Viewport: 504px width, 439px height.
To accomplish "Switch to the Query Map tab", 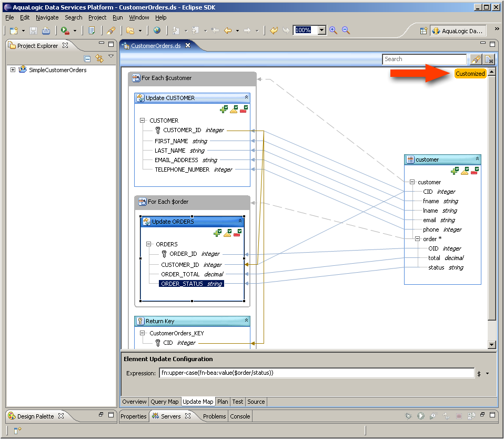I will [x=165, y=402].
